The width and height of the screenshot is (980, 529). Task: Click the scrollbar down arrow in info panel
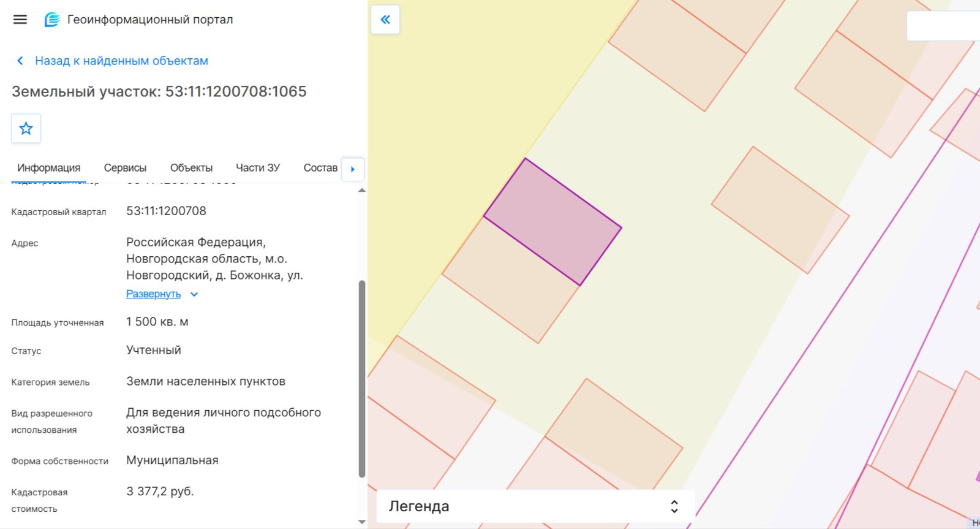[362, 522]
